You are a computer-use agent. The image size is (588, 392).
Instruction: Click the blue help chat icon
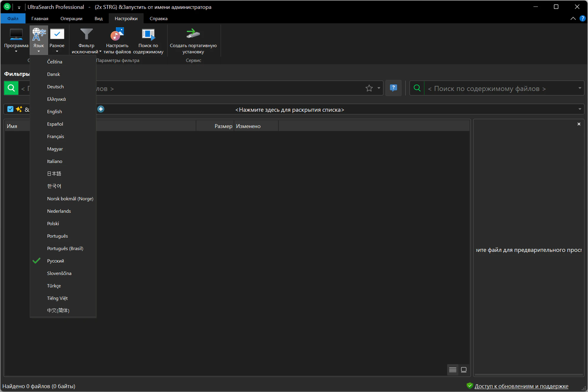pos(393,88)
